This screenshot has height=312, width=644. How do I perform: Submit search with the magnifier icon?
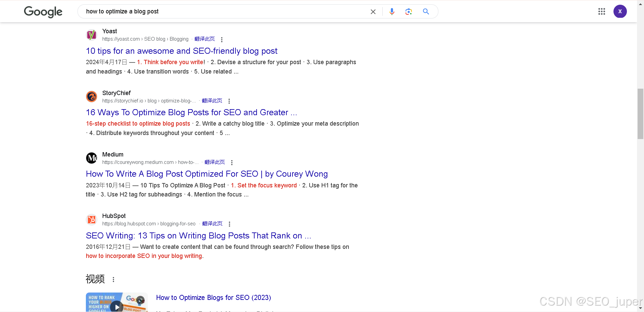point(426,11)
